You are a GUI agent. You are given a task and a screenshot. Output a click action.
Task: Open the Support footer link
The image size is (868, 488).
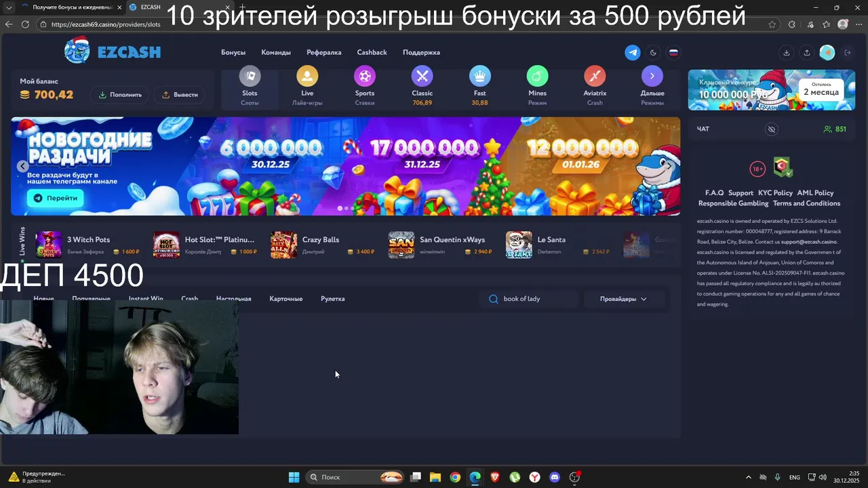pos(741,193)
